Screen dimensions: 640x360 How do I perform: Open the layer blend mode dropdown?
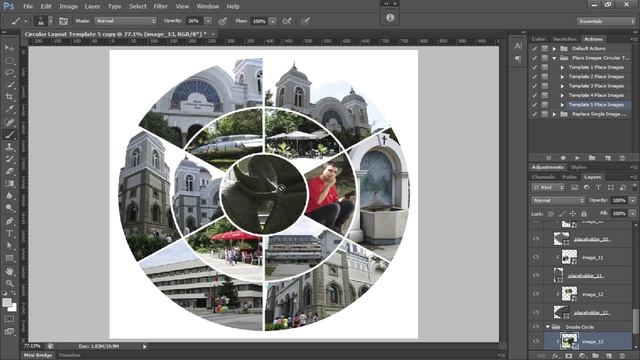point(558,200)
